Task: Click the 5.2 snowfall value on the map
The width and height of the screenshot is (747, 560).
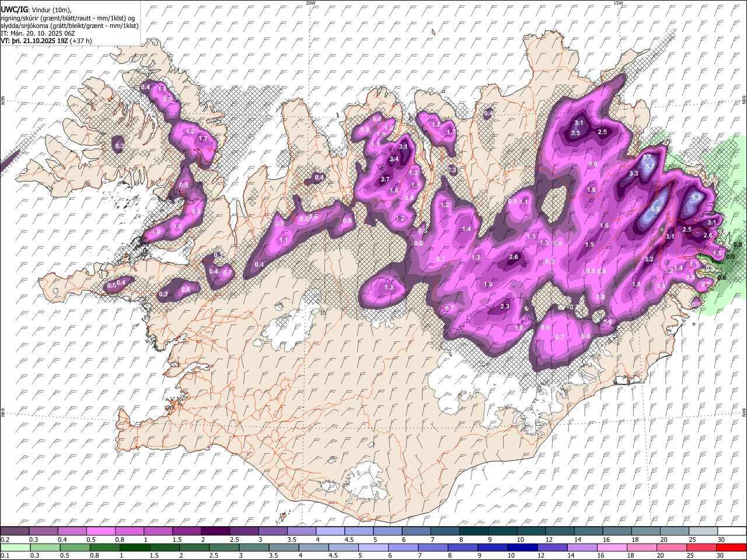Action: tap(651, 166)
